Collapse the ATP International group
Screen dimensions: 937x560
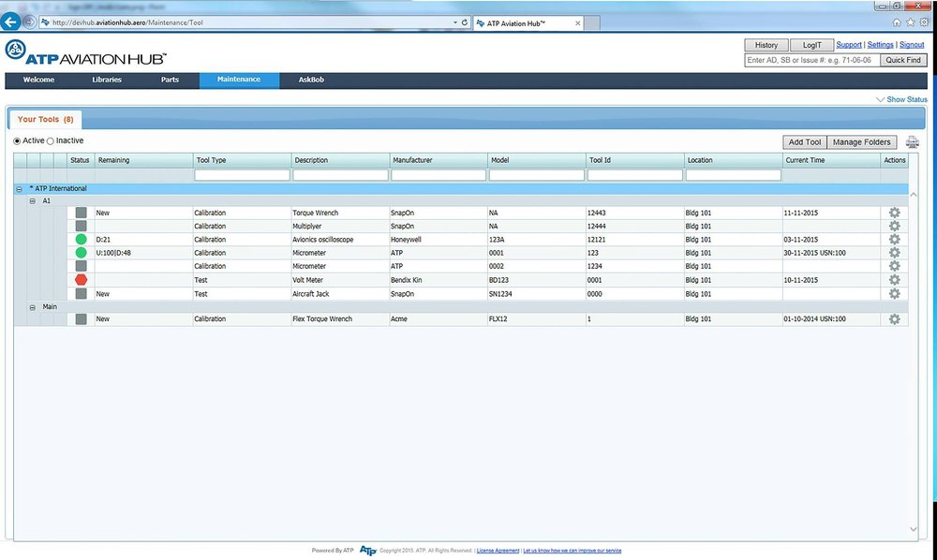coord(21,189)
